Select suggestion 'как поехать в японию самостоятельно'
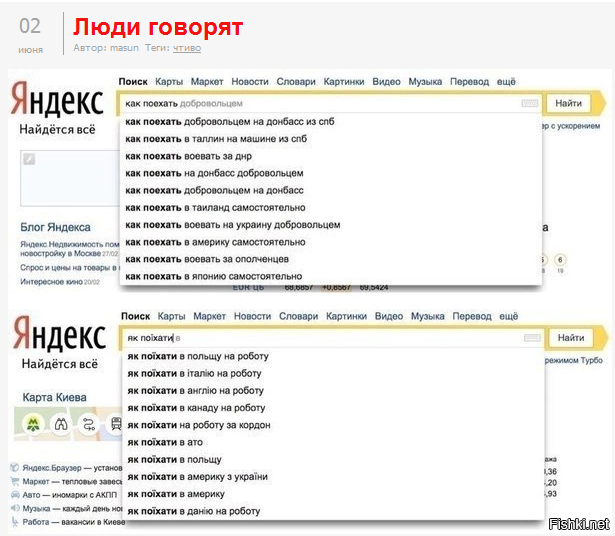615x536 pixels. click(x=331, y=276)
